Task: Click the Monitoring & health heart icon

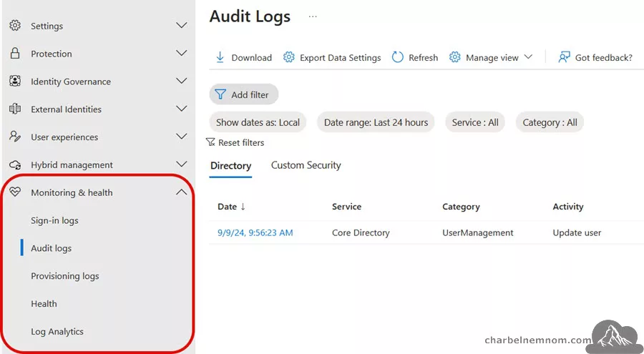Action: tap(15, 192)
